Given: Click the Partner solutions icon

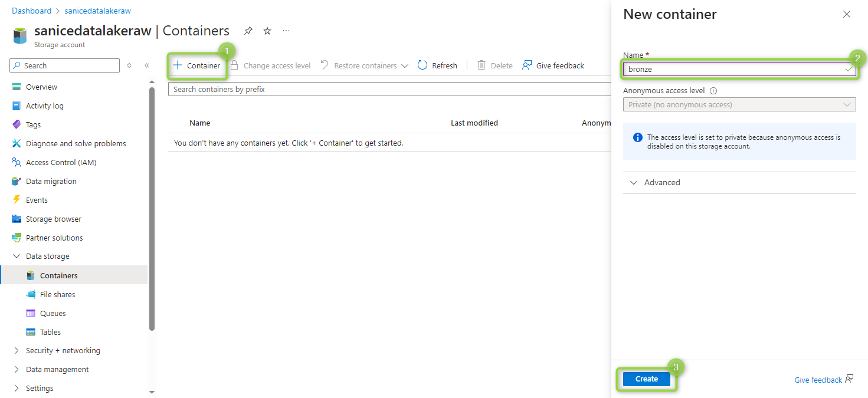Looking at the screenshot, I should pos(17,238).
